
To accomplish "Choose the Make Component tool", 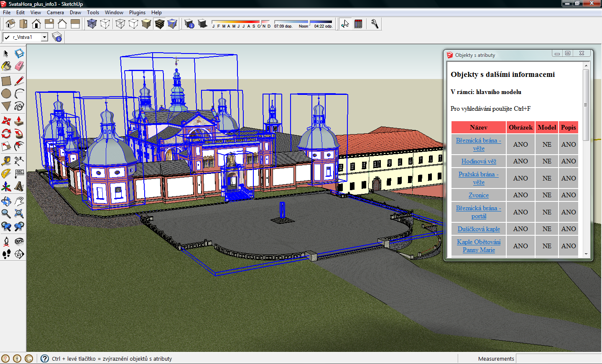I will [19, 53].
